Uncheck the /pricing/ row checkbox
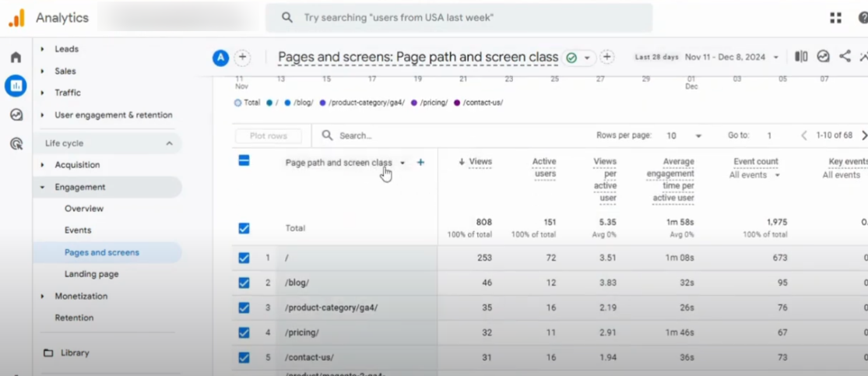The width and height of the screenshot is (868, 376). [244, 332]
